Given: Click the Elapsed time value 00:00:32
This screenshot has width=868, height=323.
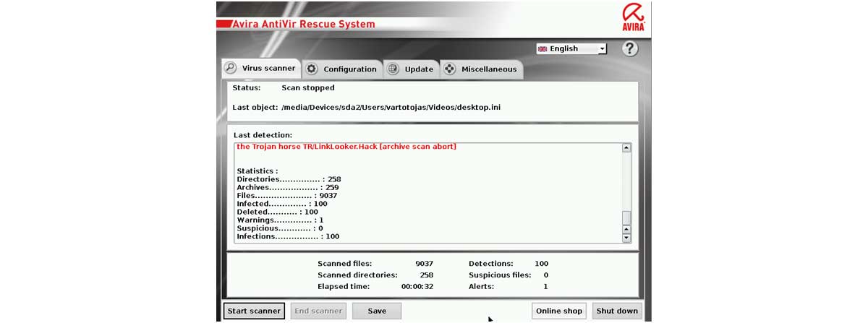Looking at the screenshot, I should click(x=417, y=286).
